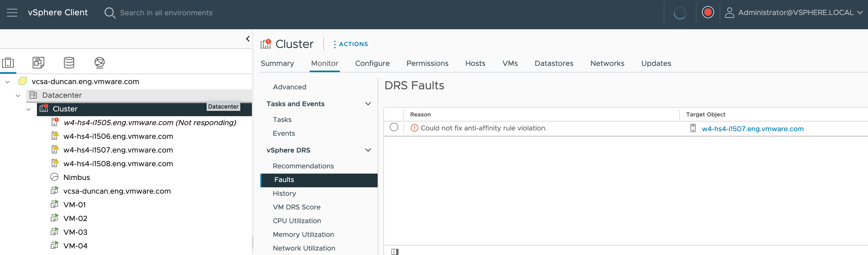Open Network Utilization page
Screen dimensions: 868x255
click(304, 248)
